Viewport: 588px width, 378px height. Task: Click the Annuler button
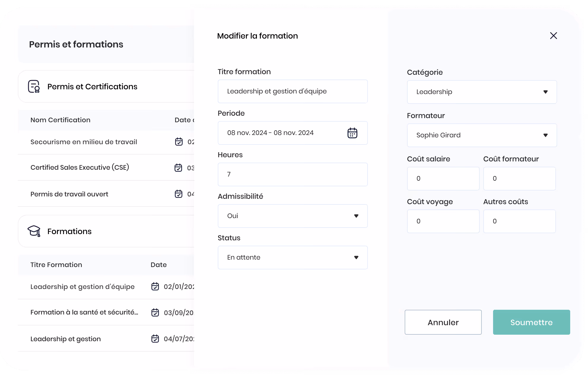443,322
